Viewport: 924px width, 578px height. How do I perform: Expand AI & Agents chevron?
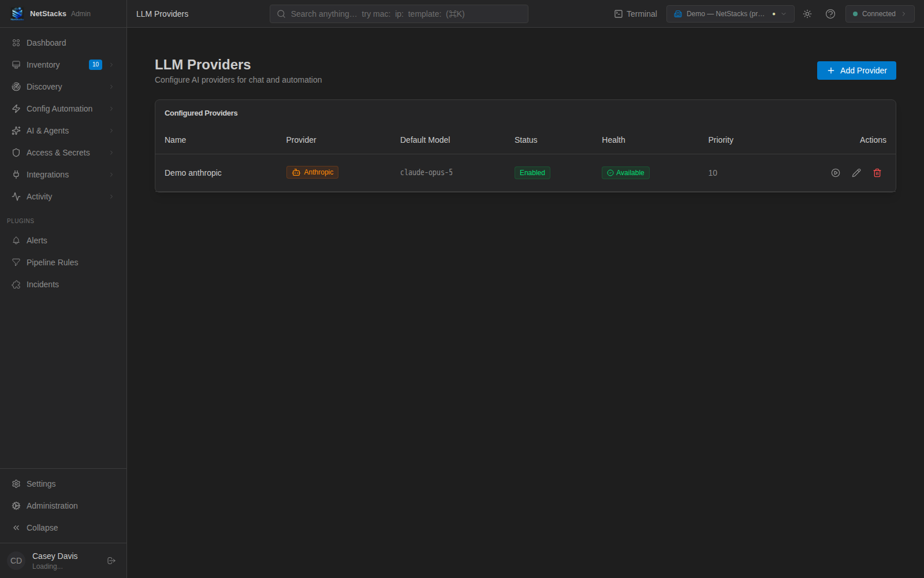point(111,131)
